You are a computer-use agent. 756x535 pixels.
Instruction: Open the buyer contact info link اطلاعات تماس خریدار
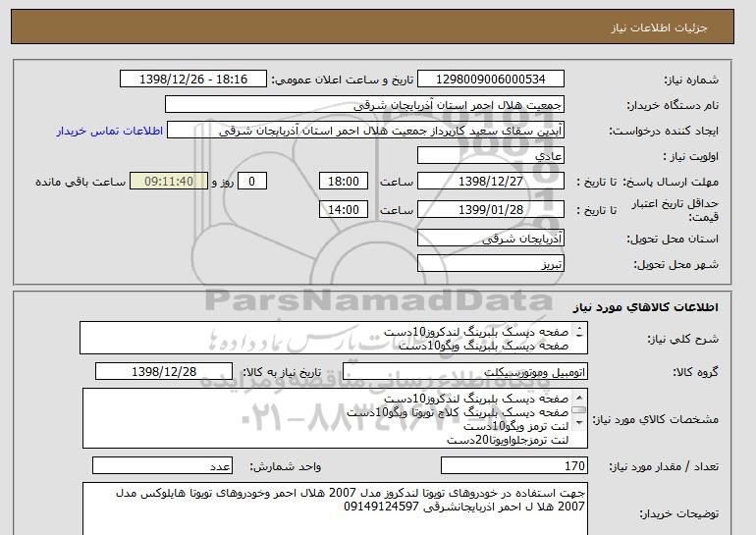pos(109,132)
